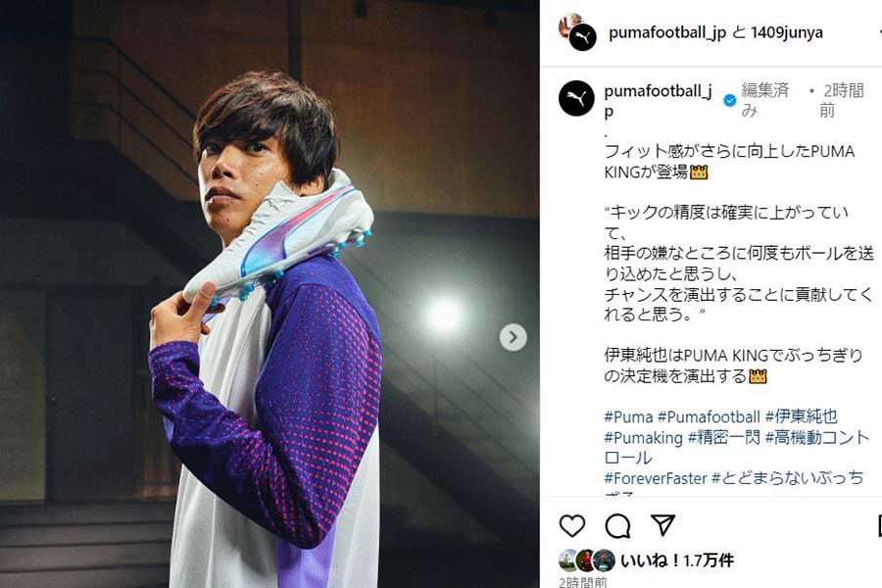Open 1409junya profile in header
Viewport: 882px width, 588px height.
click(x=786, y=32)
